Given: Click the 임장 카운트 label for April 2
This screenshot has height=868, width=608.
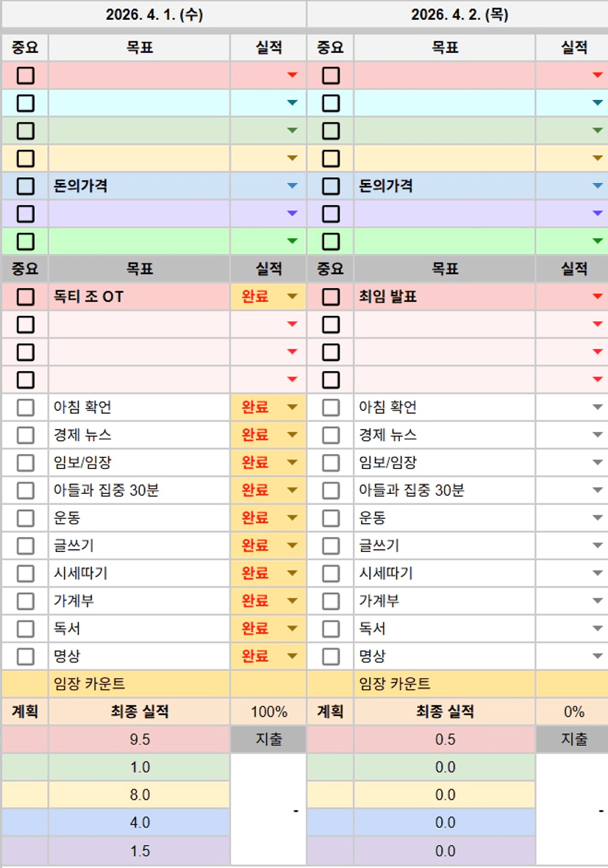Looking at the screenshot, I should (394, 684).
